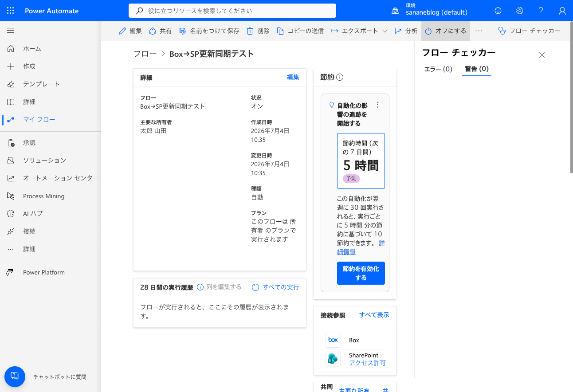573x392 pixels.
Task: Click 共有 in the command bar
Action: [x=161, y=31]
